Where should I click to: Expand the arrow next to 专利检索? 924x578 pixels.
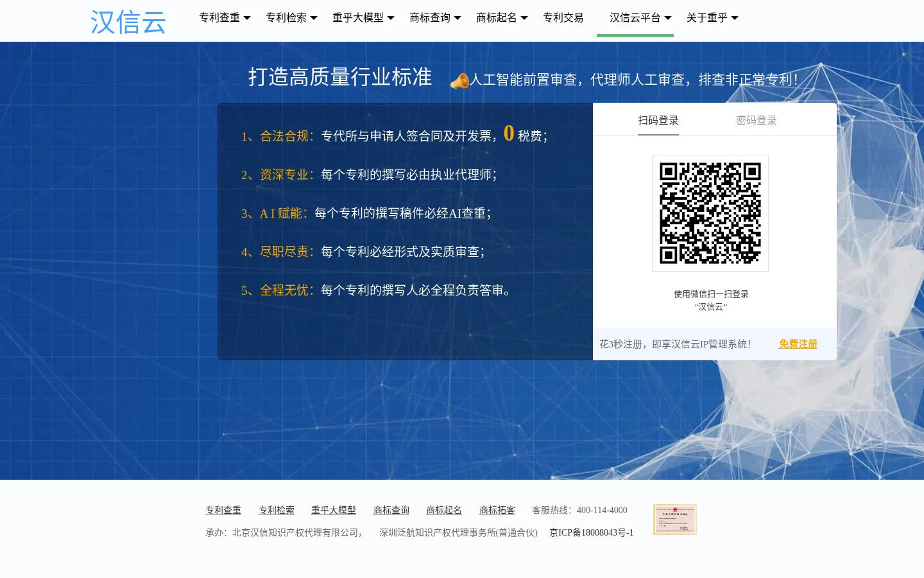pos(314,18)
